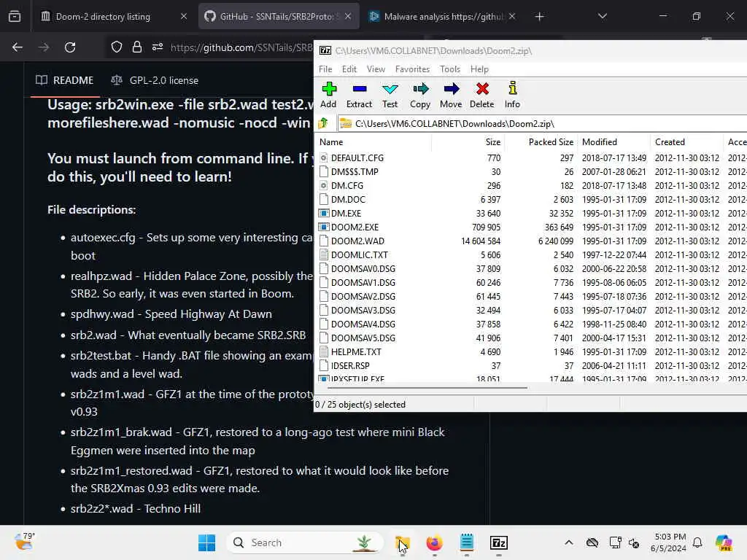This screenshot has width=747, height=560.
Task: Open the 7-Zip Favorites menu
Action: pyautogui.click(x=413, y=69)
